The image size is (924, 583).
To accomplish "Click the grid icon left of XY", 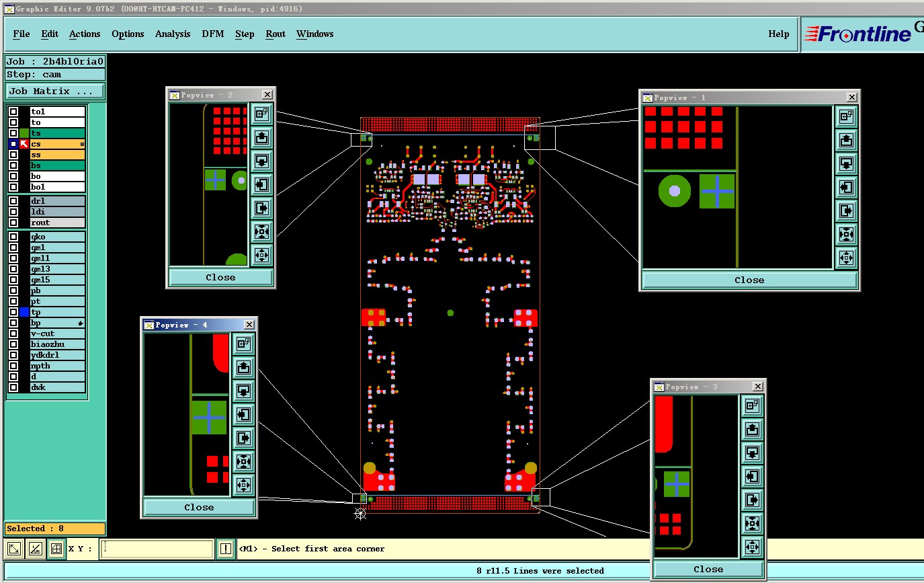I will click(x=56, y=549).
